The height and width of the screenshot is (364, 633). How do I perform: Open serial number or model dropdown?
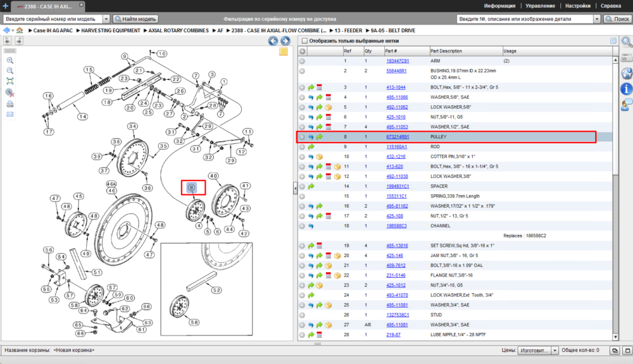click(x=106, y=19)
